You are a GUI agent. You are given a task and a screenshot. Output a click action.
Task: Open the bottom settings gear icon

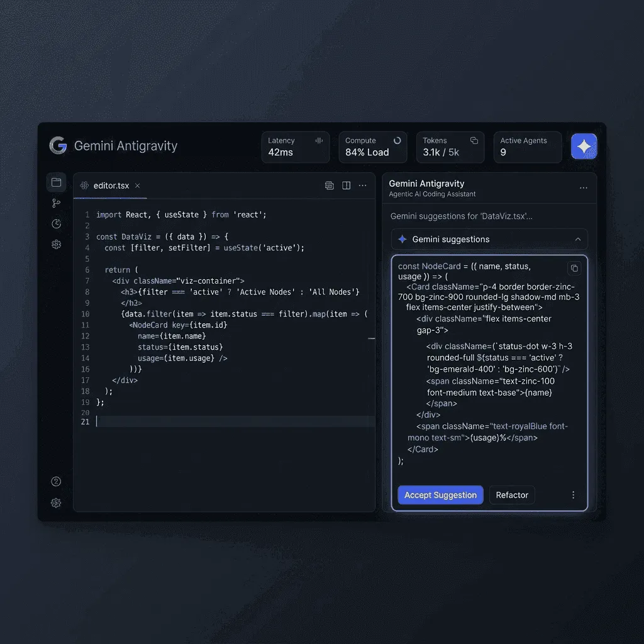pos(56,502)
